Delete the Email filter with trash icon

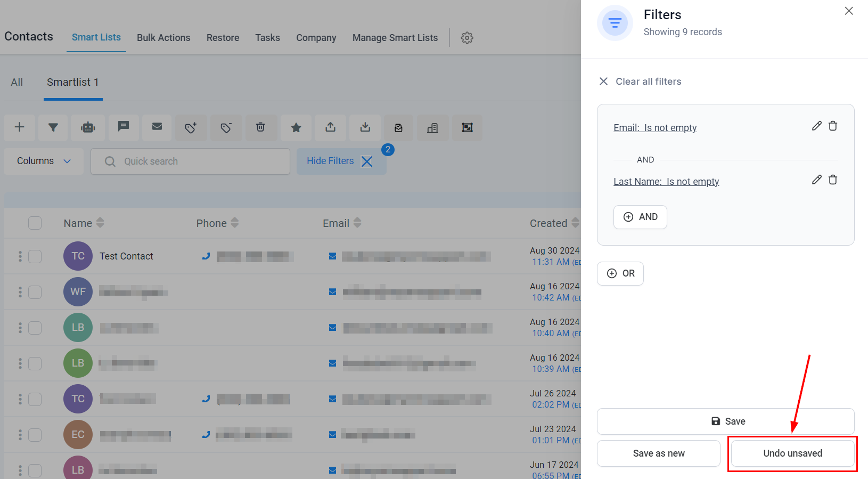click(x=833, y=126)
